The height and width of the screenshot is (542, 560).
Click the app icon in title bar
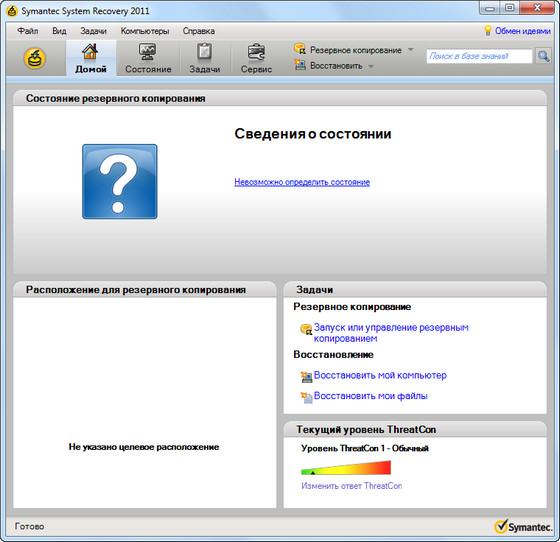click(x=12, y=11)
